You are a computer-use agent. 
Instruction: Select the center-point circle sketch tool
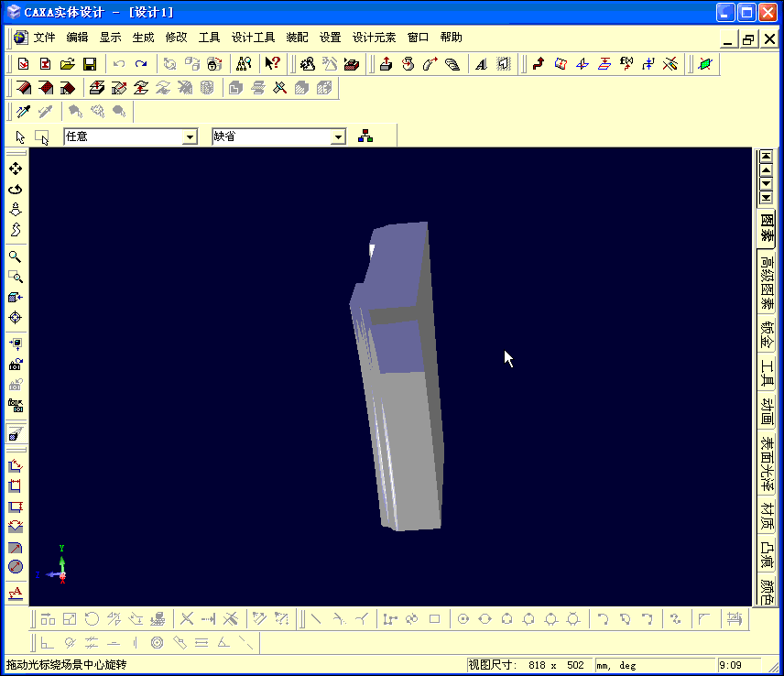(463, 619)
